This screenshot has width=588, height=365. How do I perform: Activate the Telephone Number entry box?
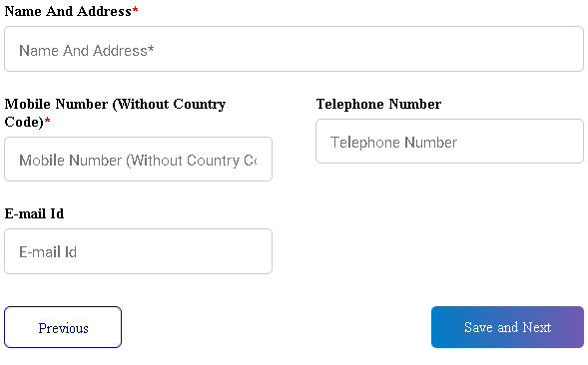pyautogui.click(x=449, y=142)
